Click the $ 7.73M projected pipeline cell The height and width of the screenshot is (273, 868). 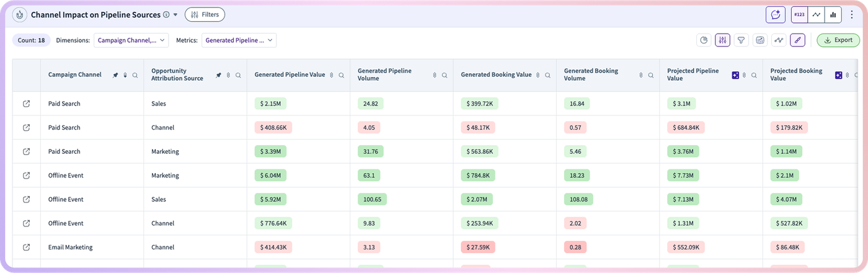(x=684, y=176)
